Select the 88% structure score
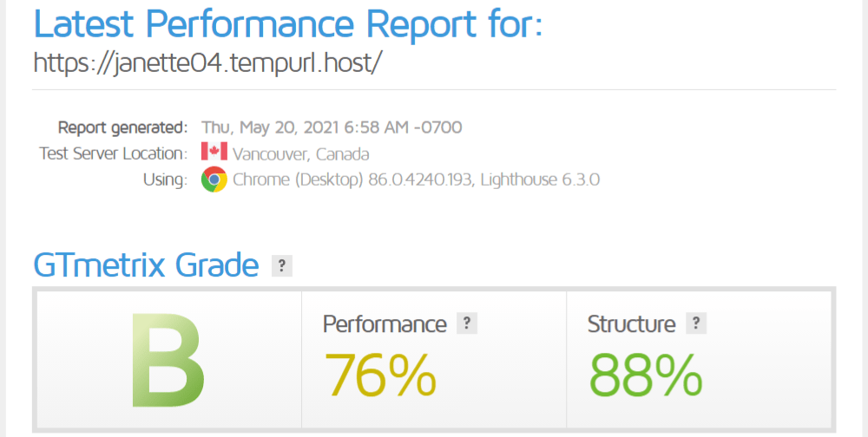Image resolution: width=868 pixels, height=437 pixels. coord(645,373)
